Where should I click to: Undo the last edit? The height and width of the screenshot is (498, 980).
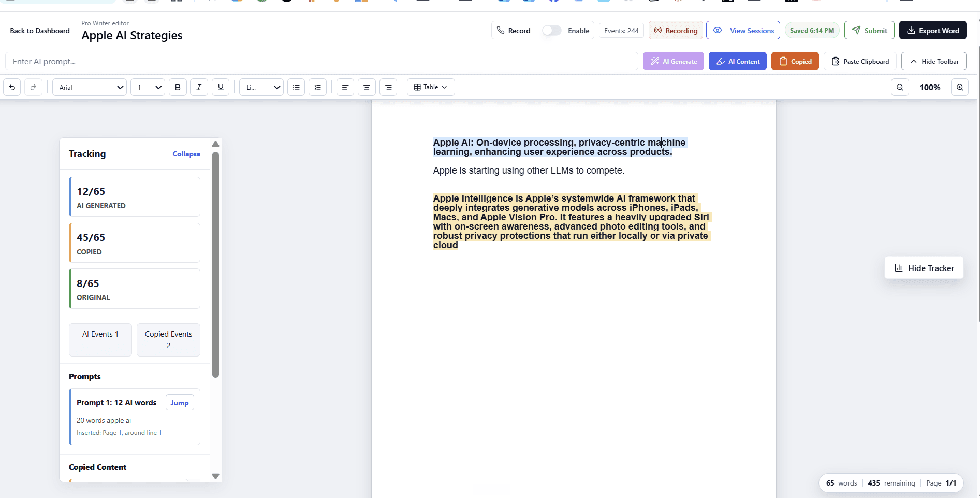[x=12, y=87]
